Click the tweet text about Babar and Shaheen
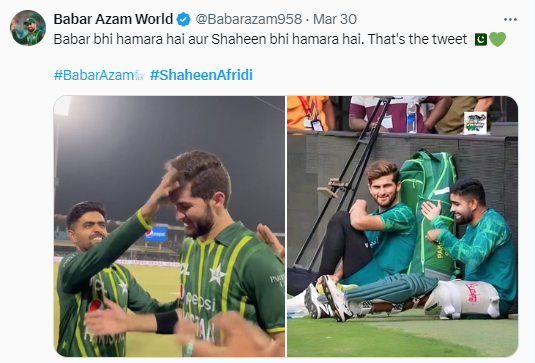Image resolution: width=535 pixels, height=363 pixels. [260, 39]
